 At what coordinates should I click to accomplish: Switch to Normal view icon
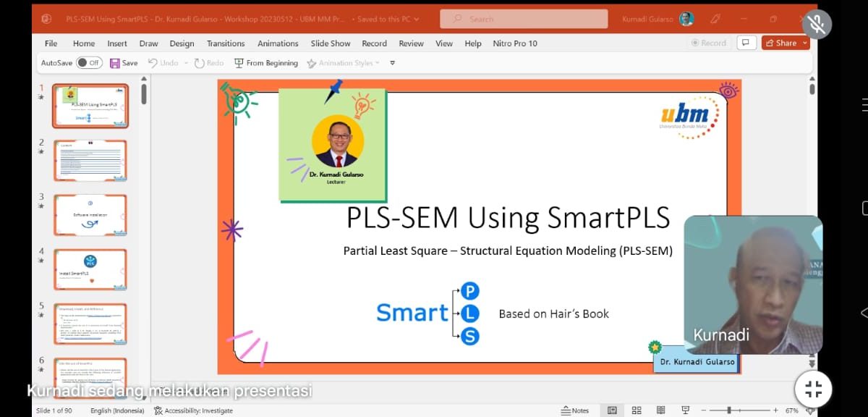(x=612, y=410)
